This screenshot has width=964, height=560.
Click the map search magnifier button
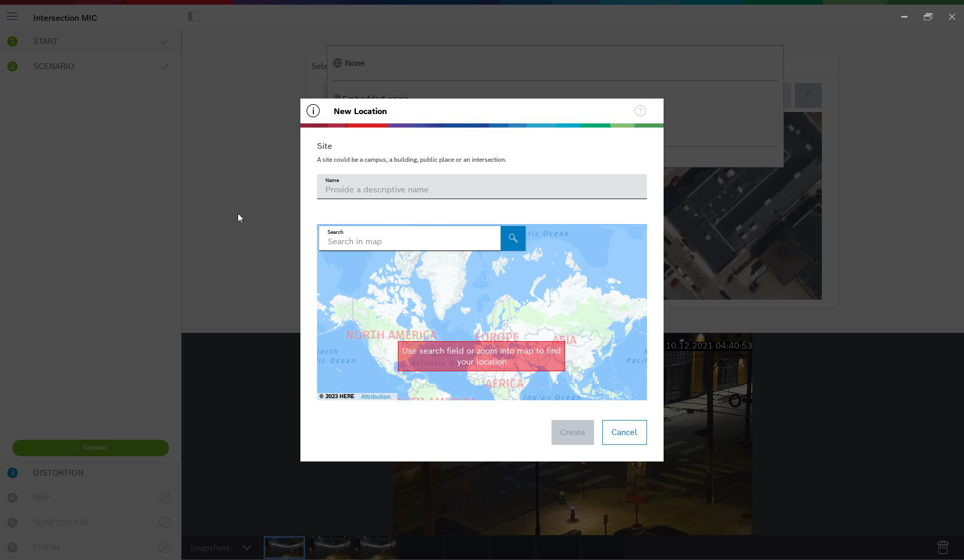[513, 239]
